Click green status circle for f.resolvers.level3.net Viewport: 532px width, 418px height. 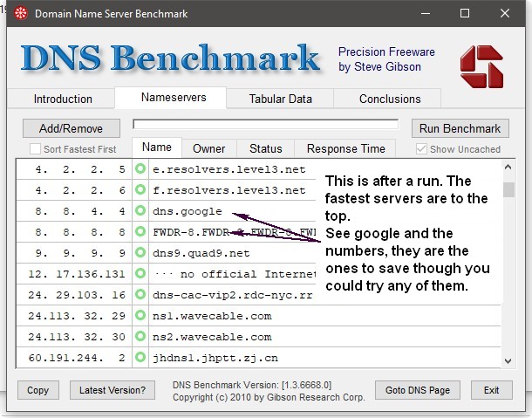click(140, 189)
